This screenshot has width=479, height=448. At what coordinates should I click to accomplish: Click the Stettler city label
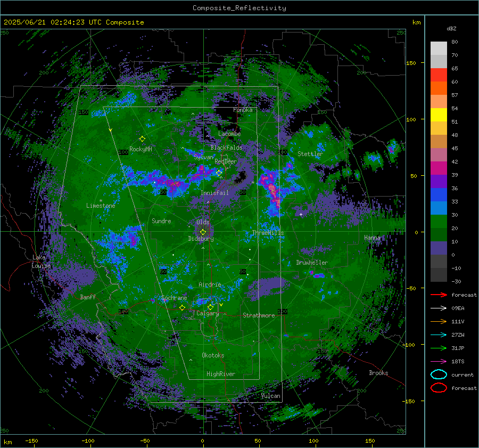pyautogui.click(x=310, y=154)
